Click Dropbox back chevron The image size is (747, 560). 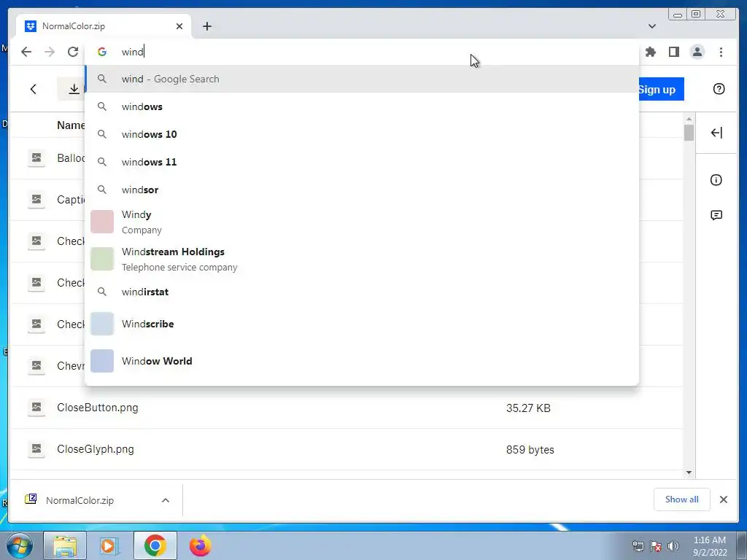tap(34, 89)
